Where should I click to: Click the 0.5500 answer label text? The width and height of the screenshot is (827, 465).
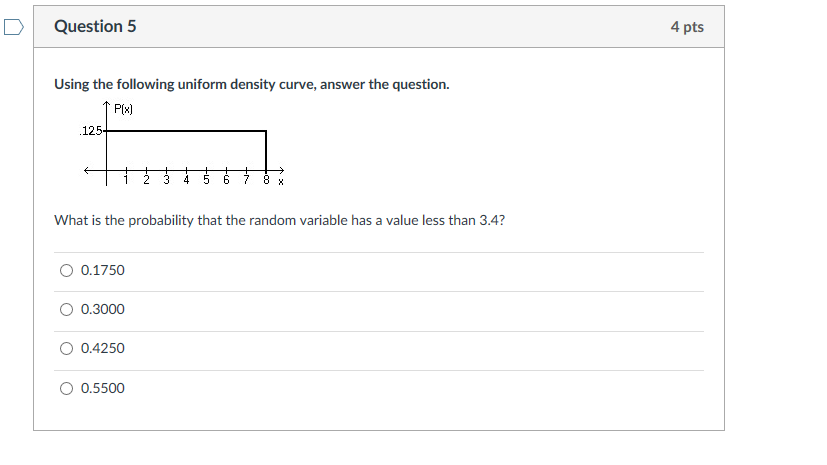click(x=103, y=389)
